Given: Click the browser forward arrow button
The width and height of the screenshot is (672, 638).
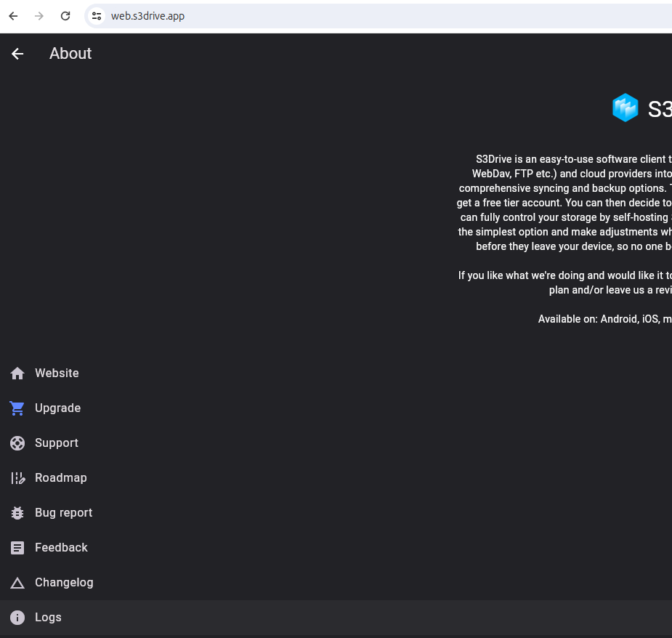Looking at the screenshot, I should click(39, 16).
